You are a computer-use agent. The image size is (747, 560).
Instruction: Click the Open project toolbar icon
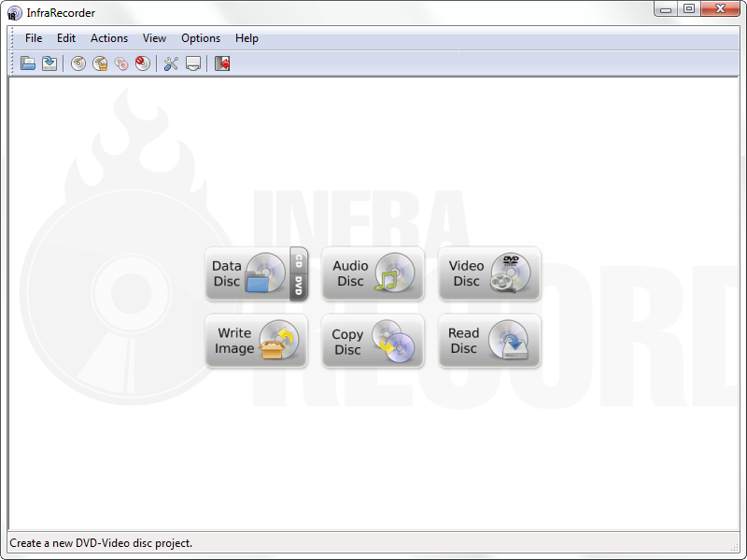(x=28, y=63)
